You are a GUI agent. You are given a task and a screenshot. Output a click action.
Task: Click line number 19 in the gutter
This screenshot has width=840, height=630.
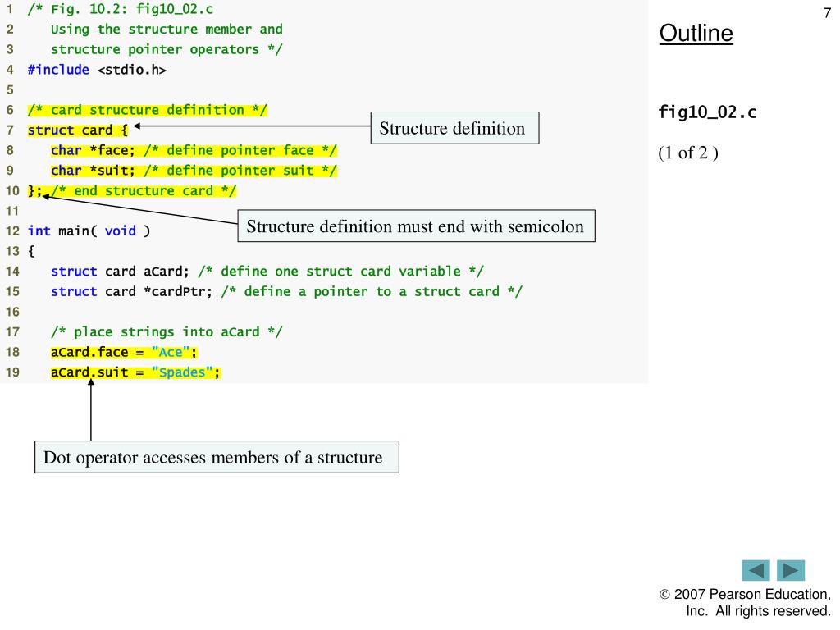coord(12,373)
